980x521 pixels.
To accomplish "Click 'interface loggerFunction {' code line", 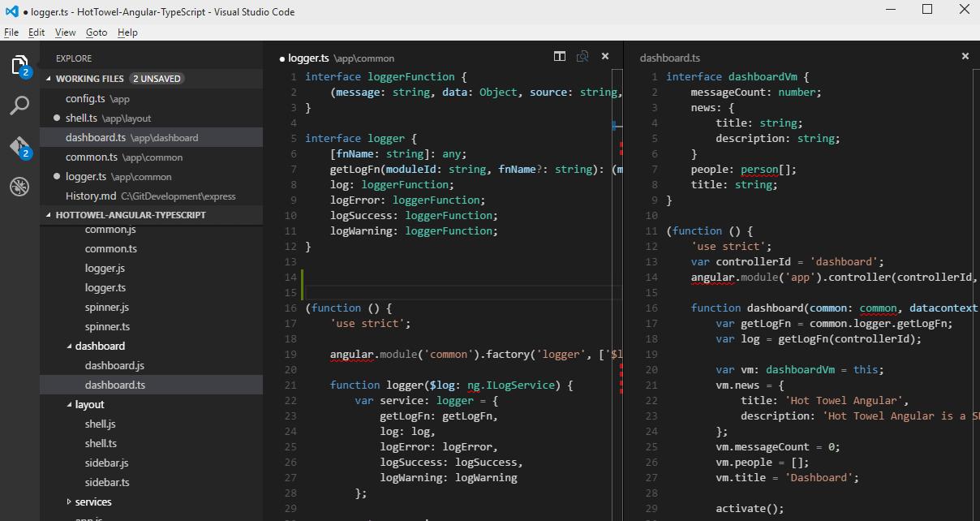I will (x=386, y=77).
